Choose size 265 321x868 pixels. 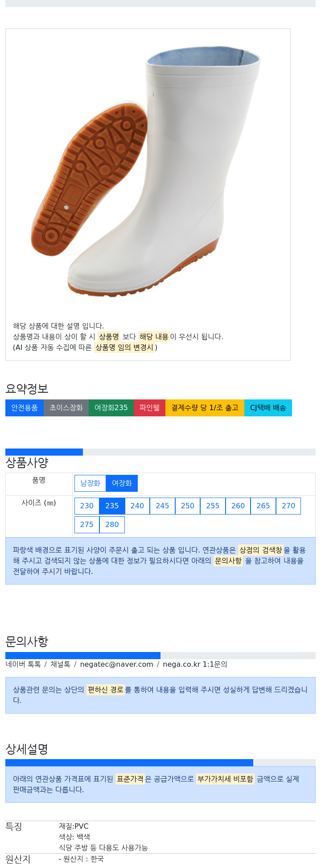click(x=263, y=506)
